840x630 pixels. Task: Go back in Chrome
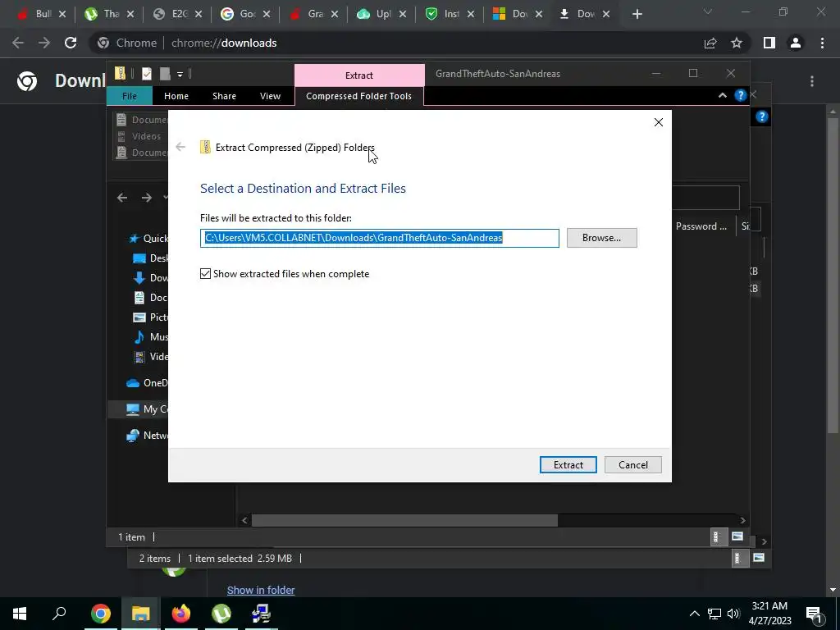tap(18, 43)
